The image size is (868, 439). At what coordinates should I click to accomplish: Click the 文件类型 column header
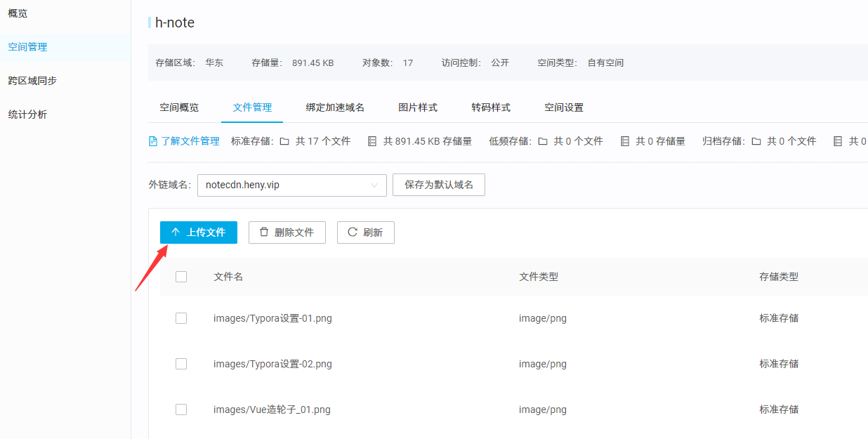(539, 277)
